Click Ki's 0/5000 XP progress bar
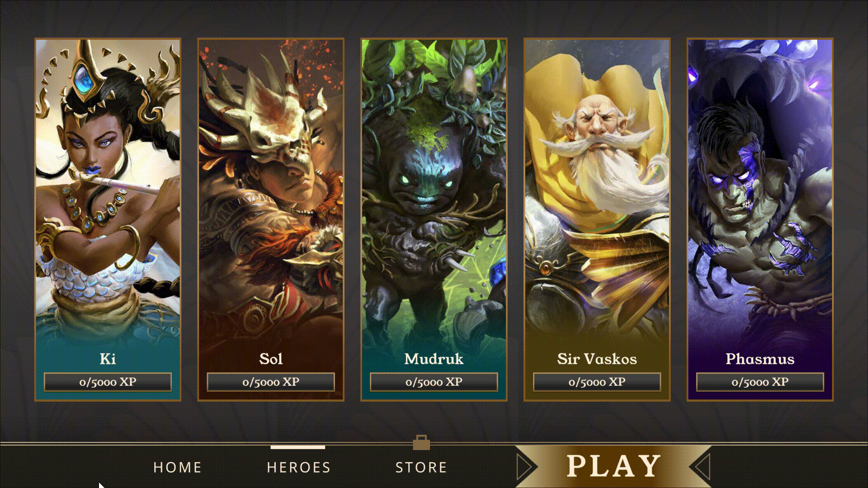This screenshot has height=488, width=868. [x=108, y=382]
